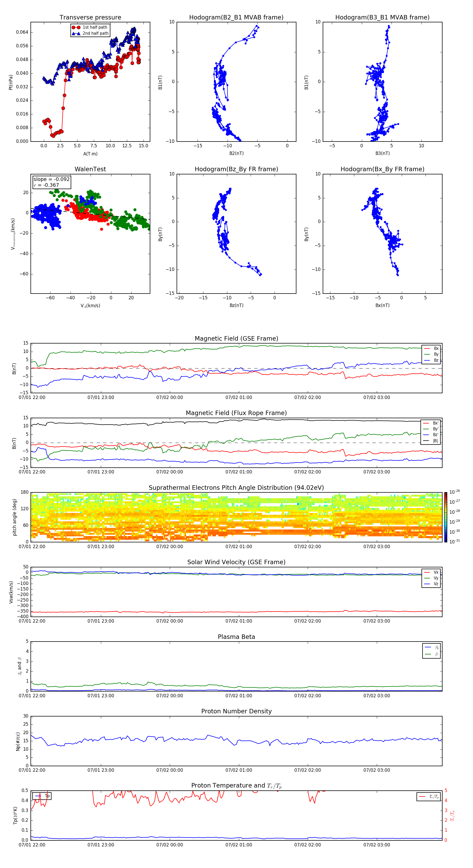The image size is (473, 868).
Task: Select the "Vx" legend entry
Action: coord(431,572)
